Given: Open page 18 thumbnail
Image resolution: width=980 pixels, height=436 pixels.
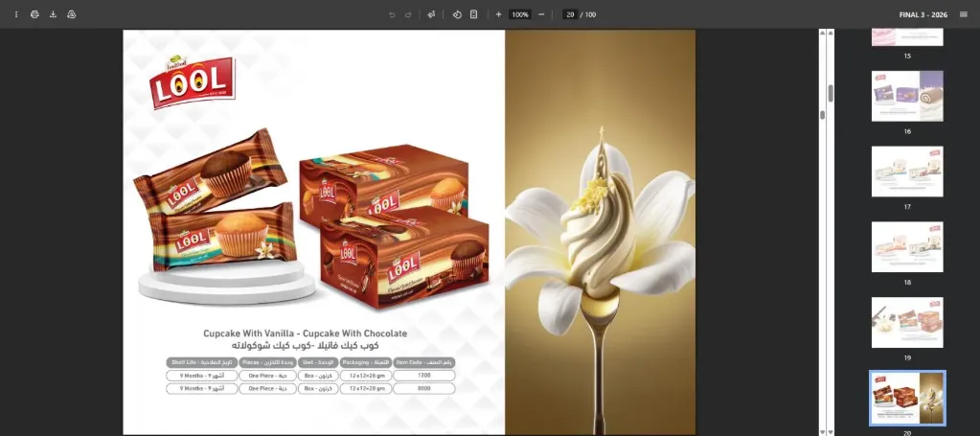Looking at the screenshot, I should click(907, 246).
